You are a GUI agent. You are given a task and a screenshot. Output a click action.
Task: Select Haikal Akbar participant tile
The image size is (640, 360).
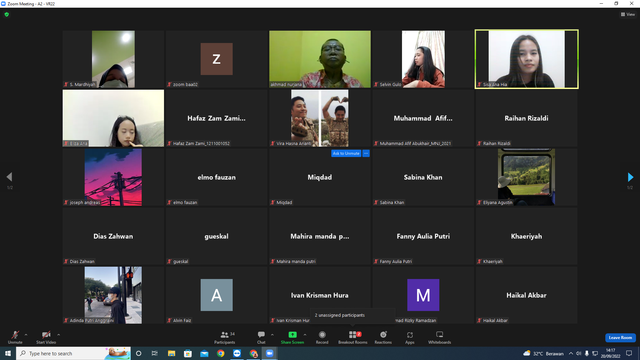click(x=527, y=295)
